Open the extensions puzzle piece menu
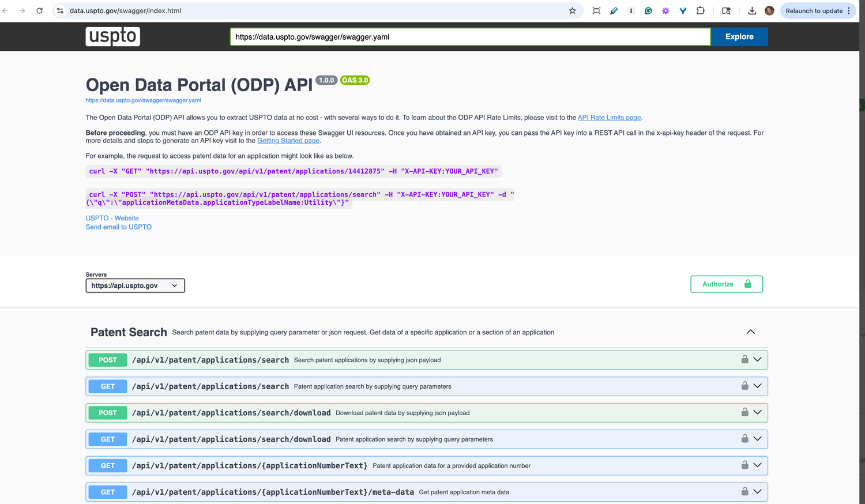The image size is (865, 504). [x=700, y=10]
